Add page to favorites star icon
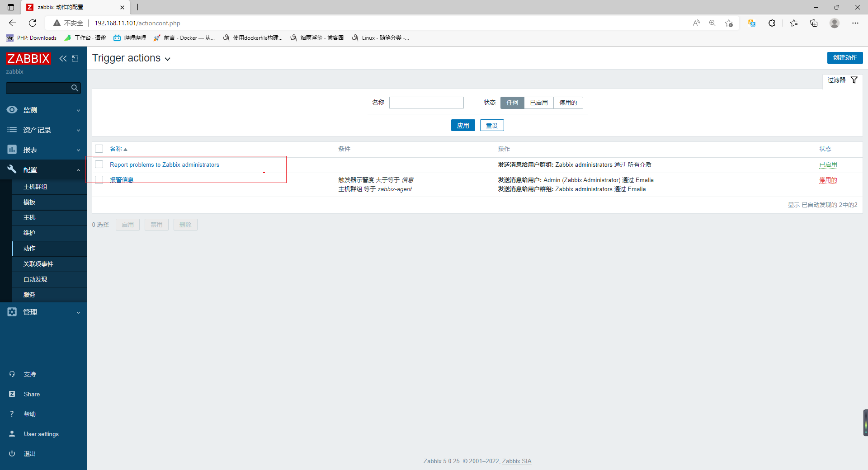The height and width of the screenshot is (470, 868). (x=729, y=23)
